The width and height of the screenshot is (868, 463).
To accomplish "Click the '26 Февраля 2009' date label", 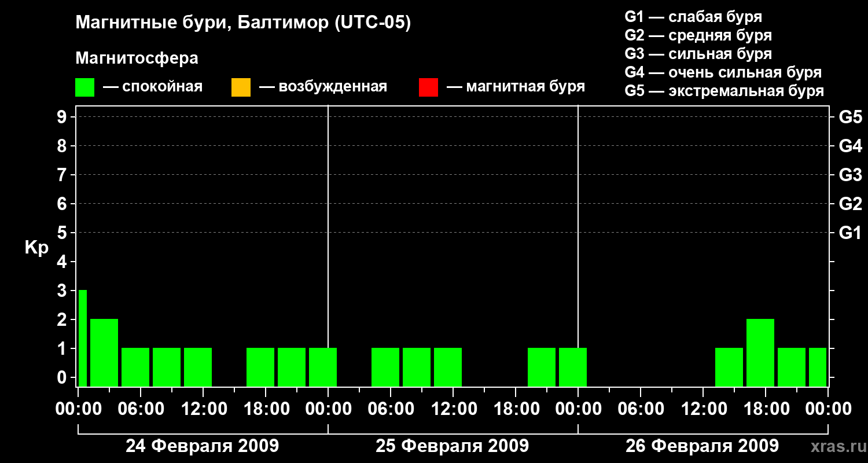I will [x=703, y=446].
